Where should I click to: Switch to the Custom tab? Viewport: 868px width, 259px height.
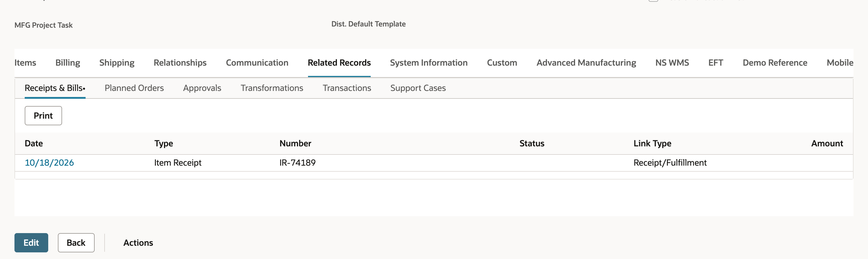(x=502, y=63)
